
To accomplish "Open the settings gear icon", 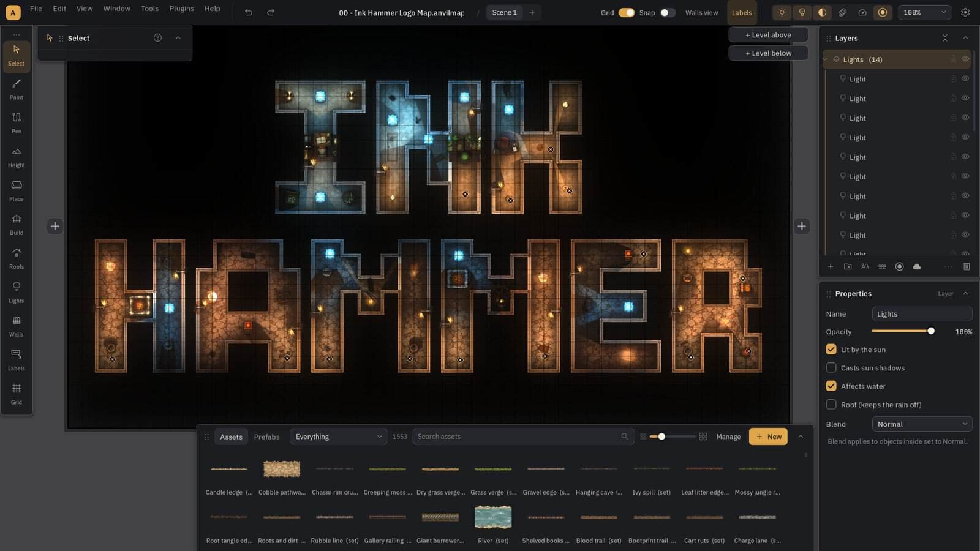I will pyautogui.click(x=965, y=12).
